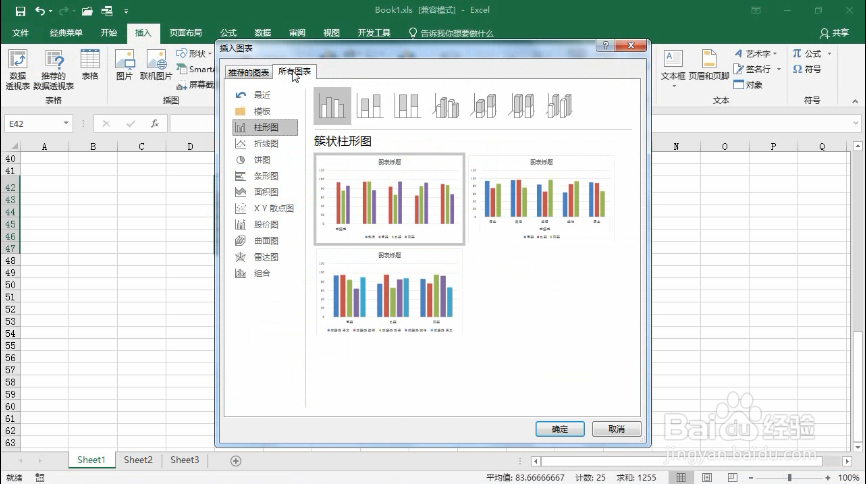Click Tell me what to do box

tap(451, 33)
